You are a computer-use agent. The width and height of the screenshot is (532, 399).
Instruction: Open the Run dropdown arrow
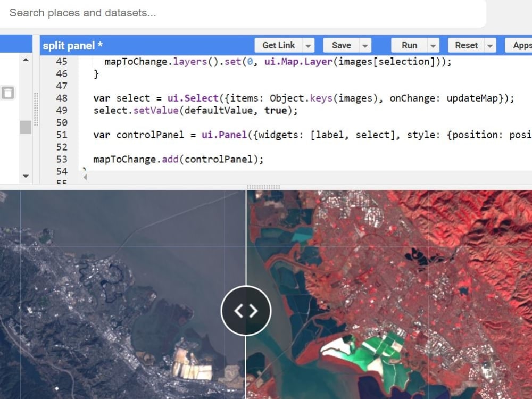432,45
